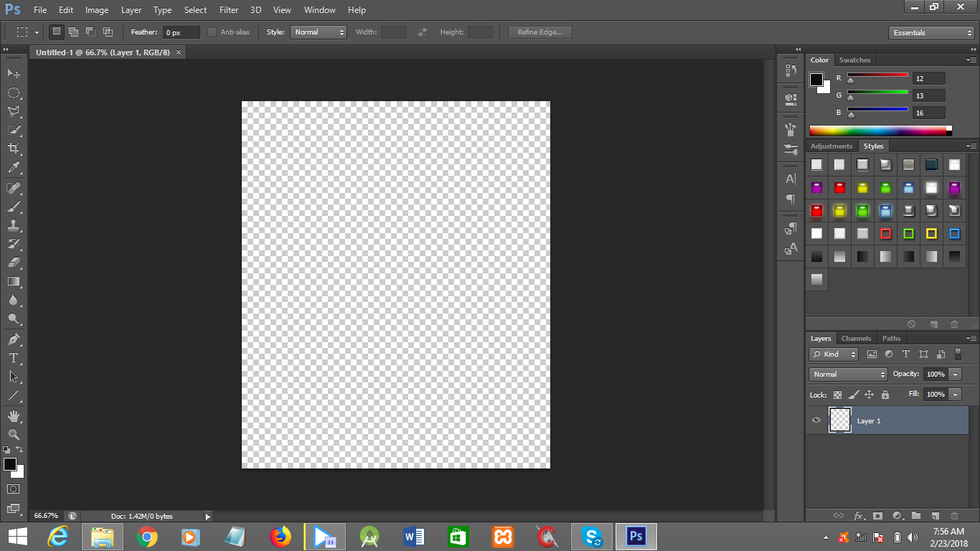
Task: Open the marquee tool preset picker arrow
Action: (x=37, y=32)
